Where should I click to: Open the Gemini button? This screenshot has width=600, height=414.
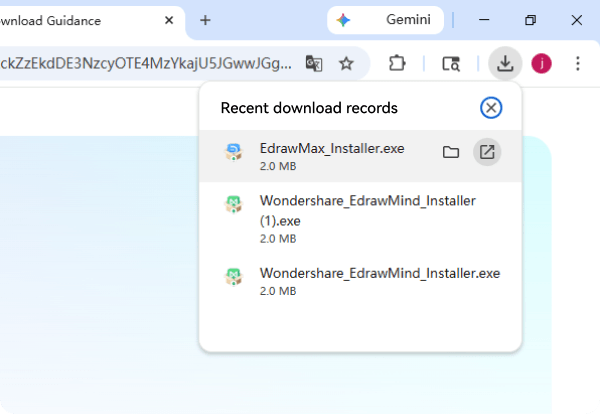coord(385,20)
